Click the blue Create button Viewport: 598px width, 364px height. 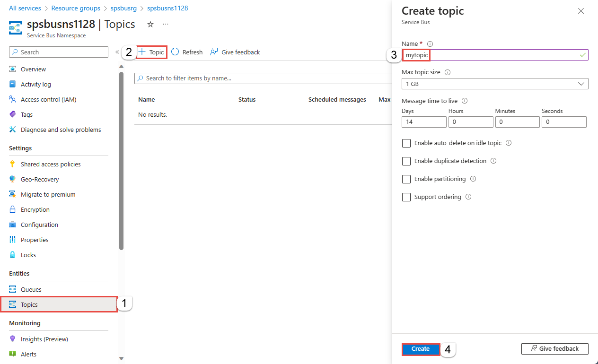click(421, 349)
